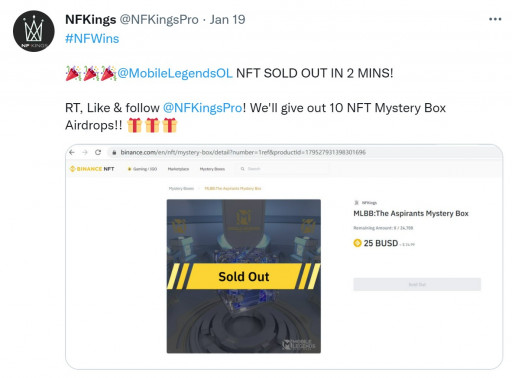The height and width of the screenshot is (378, 512).
Task: Click NFKings display name
Action: [91, 19]
